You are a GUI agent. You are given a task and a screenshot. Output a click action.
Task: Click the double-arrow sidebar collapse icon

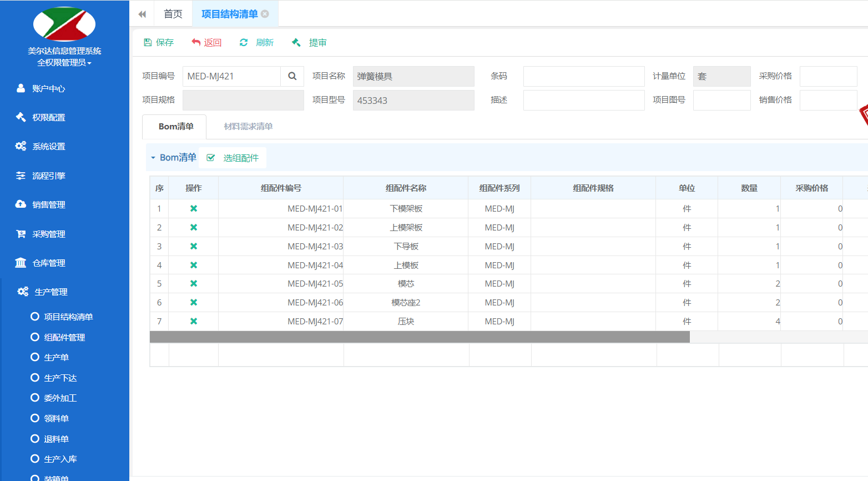(x=142, y=14)
